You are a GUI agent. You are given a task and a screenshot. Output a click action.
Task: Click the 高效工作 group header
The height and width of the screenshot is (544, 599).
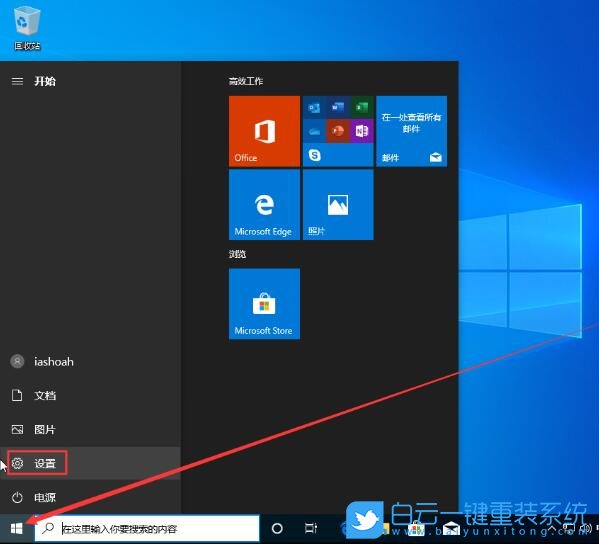tap(246, 81)
